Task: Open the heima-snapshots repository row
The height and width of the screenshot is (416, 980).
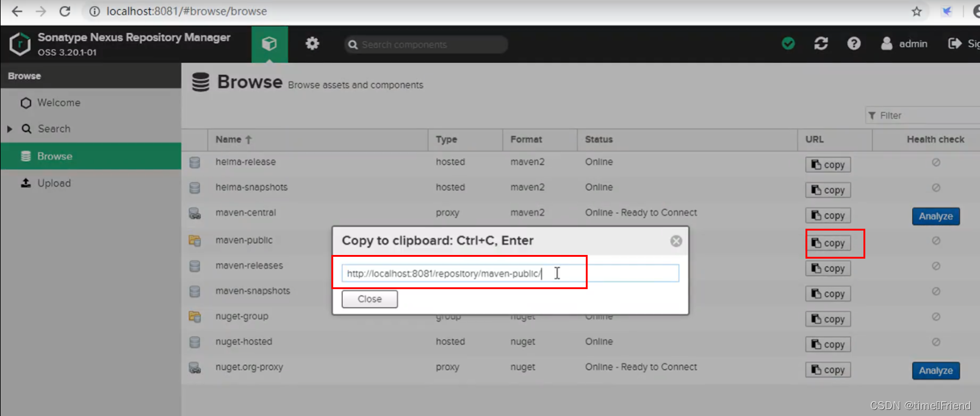Action: [580, 188]
